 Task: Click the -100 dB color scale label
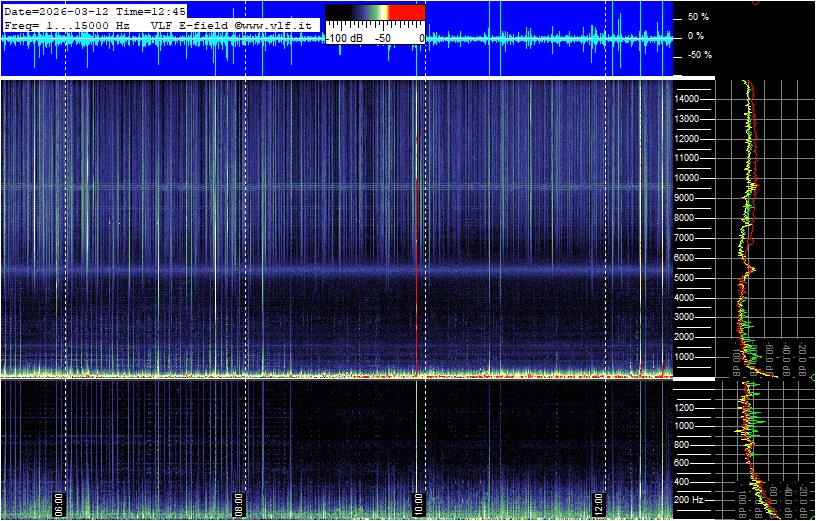[x=345, y=37]
